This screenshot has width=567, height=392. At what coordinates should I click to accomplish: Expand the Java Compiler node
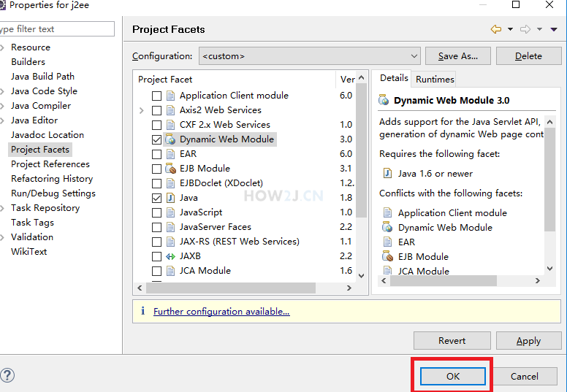tap(2, 106)
